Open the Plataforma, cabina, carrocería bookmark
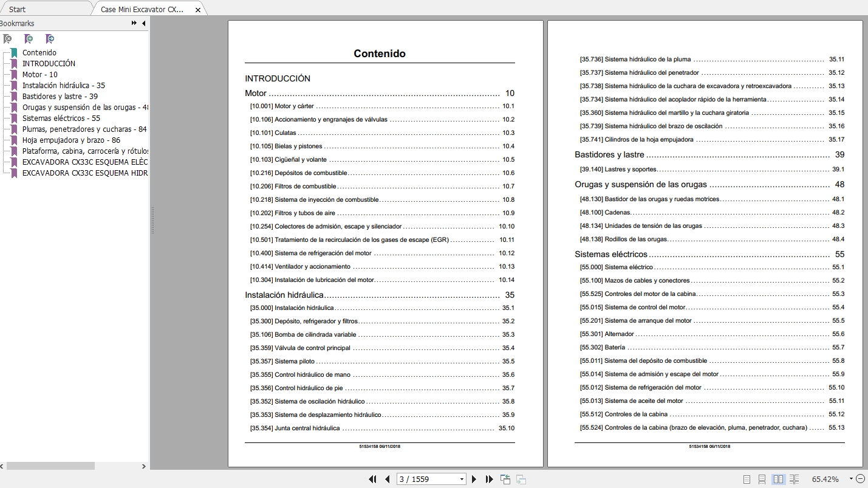Screen dimensions: 868x488 pos(85,151)
